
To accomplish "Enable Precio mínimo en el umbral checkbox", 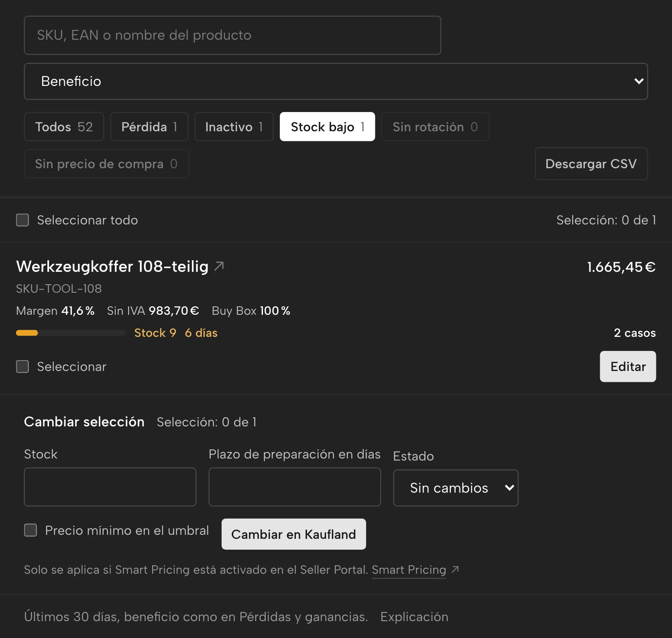I will (31, 530).
